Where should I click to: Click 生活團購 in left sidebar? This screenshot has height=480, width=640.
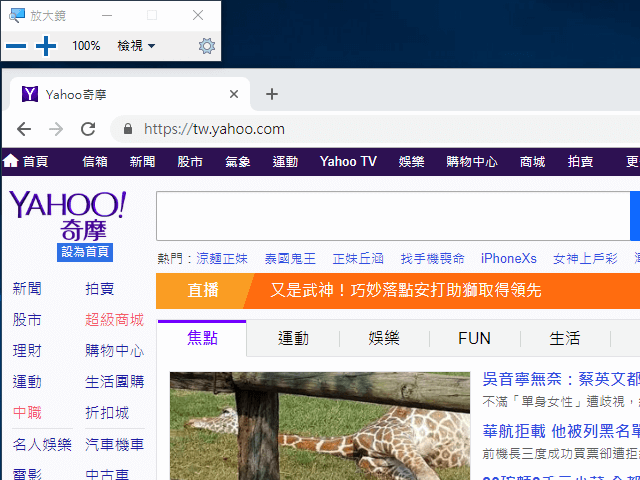click(114, 382)
